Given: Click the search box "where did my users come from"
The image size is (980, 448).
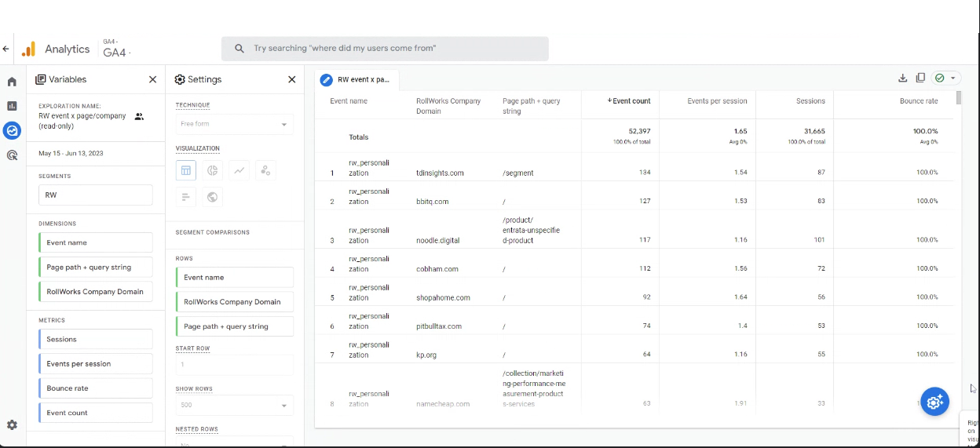Looking at the screenshot, I should (385, 49).
